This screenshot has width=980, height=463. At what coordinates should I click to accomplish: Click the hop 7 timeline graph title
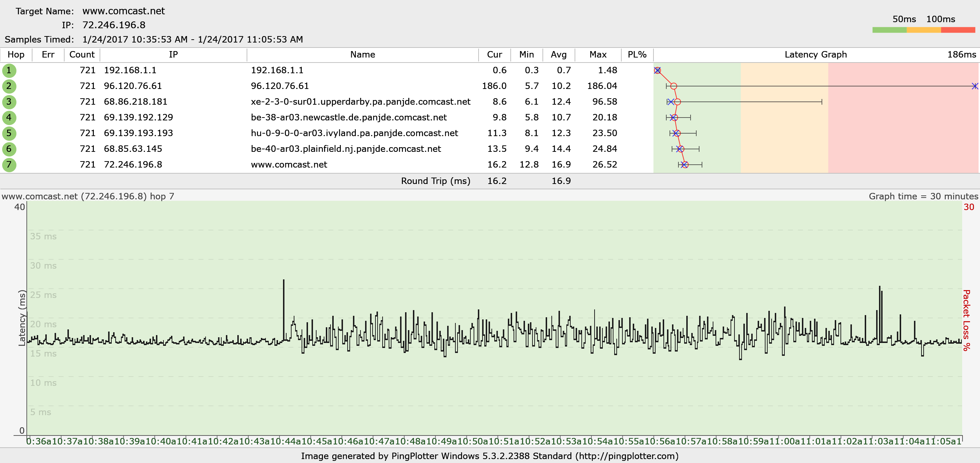tap(88, 196)
